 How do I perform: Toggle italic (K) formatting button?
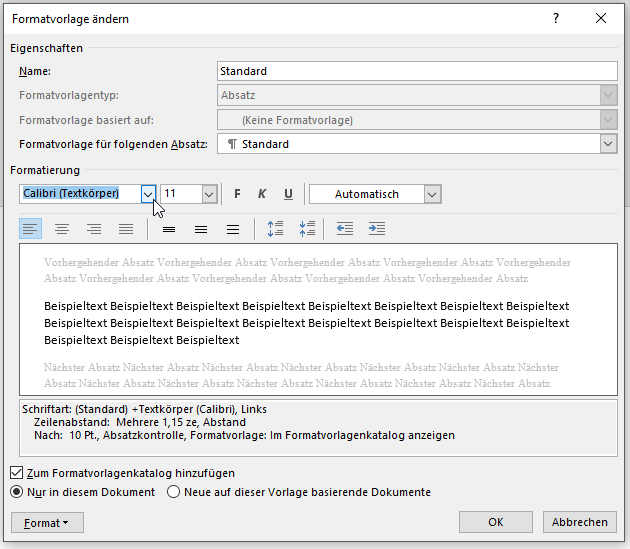262,194
